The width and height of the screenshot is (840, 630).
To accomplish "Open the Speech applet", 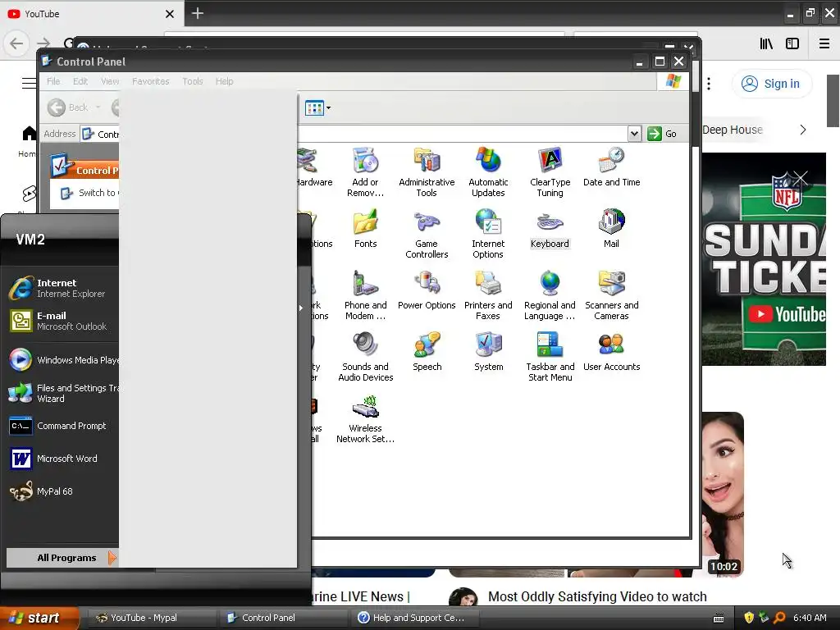I will tap(427, 351).
